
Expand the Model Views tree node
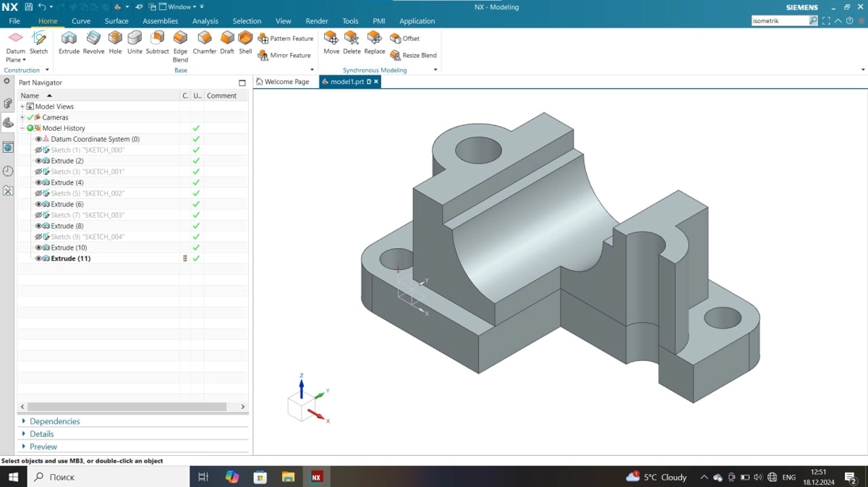(x=22, y=106)
